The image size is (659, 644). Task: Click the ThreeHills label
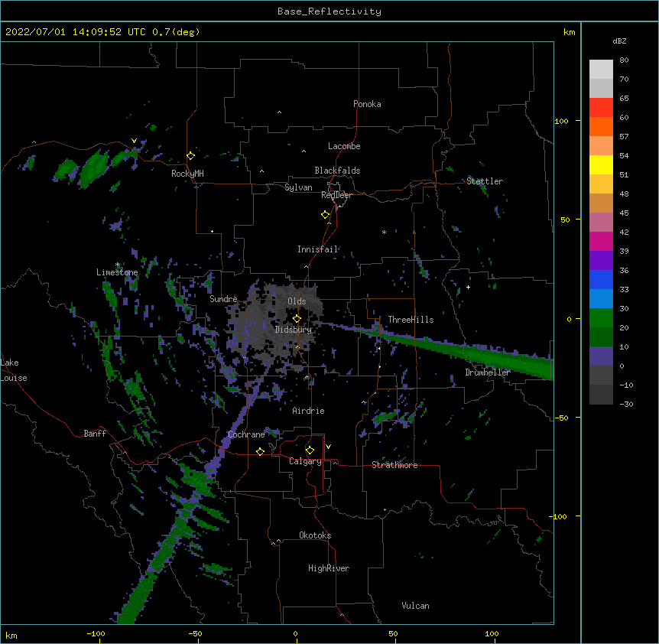pyautogui.click(x=411, y=320)
